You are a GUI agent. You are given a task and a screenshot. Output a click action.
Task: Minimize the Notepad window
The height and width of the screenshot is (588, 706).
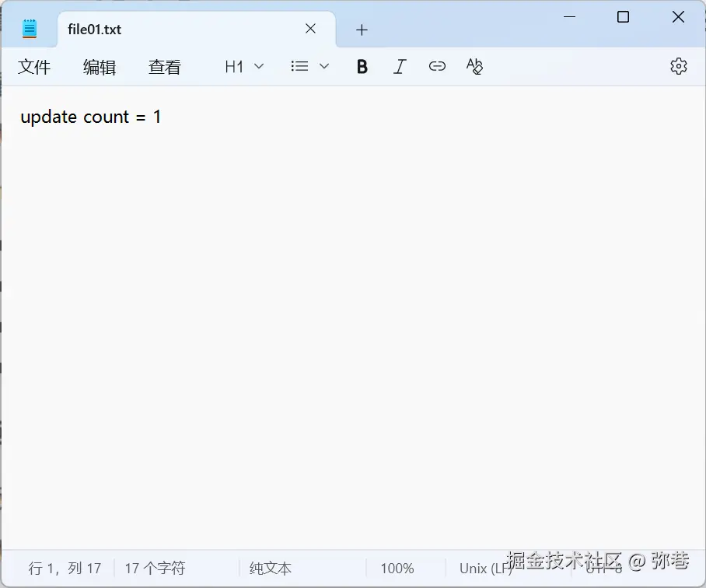[x=570, y=17]
